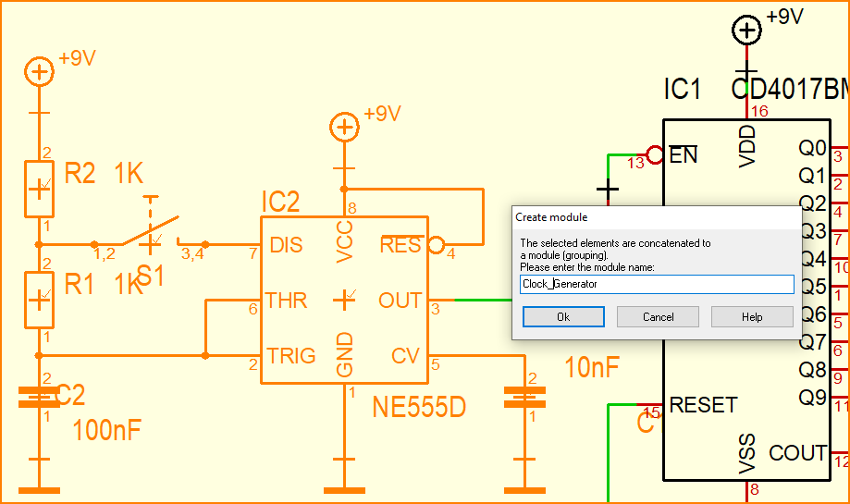This screenshot has height=504, width=850.
Task: Click the cross handle at center of IC2
Action: (348, 298)
